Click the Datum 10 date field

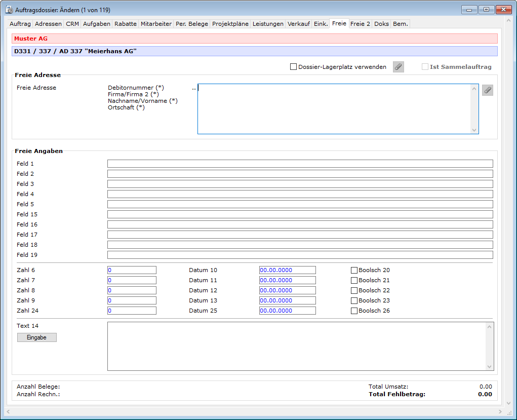click(x=287, y=270)
